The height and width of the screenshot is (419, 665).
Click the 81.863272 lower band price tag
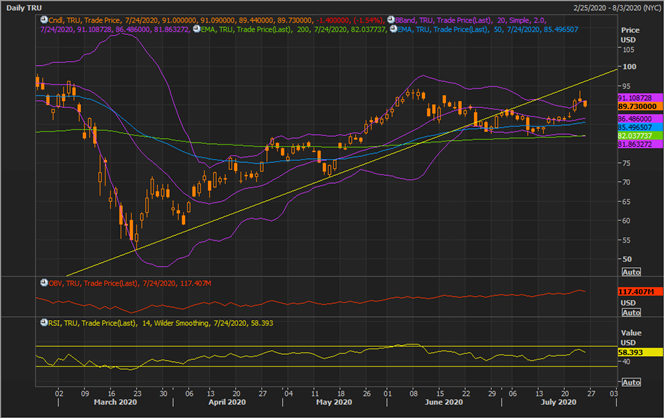coord(640,144)
